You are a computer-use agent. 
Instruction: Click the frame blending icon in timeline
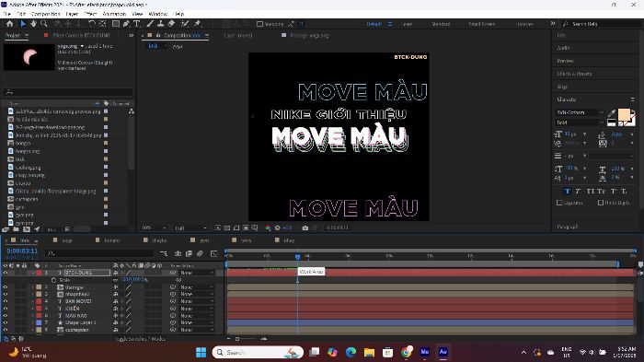[x=189, y=253]
